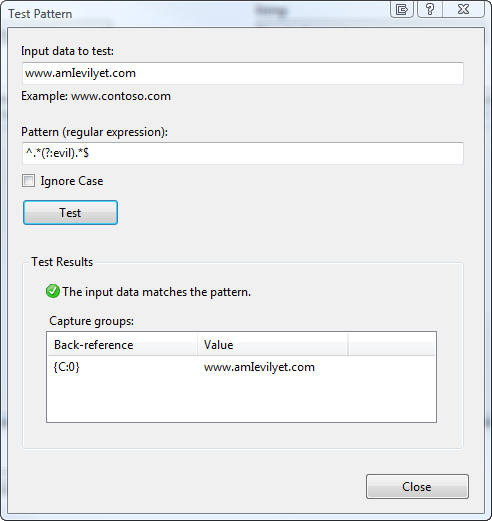This screenshot has width=492, height=521.
Task: Click the empty capture groups list area
Action: coord(241,399)
